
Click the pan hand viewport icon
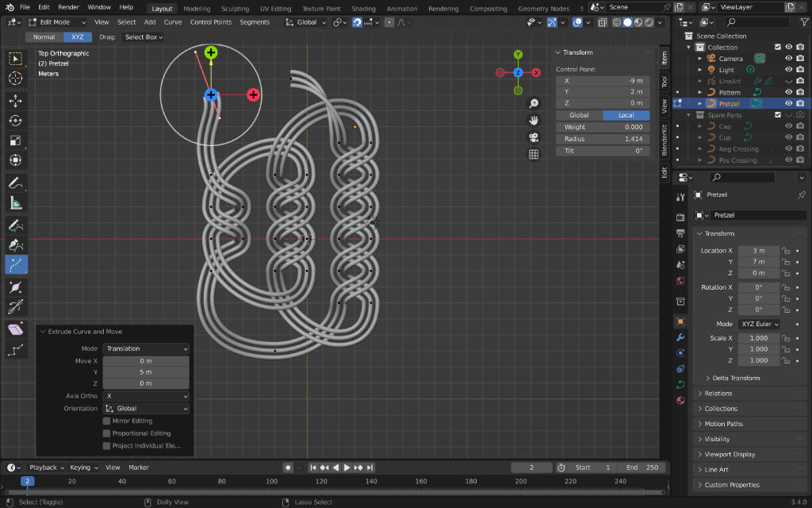(534, 121)
